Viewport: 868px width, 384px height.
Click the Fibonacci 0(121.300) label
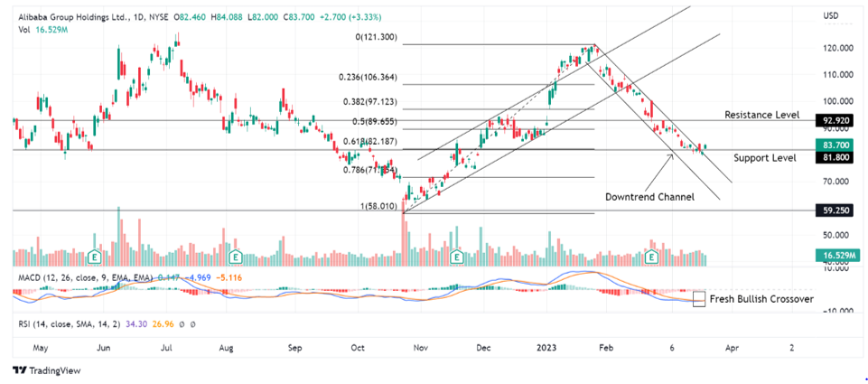376,37
